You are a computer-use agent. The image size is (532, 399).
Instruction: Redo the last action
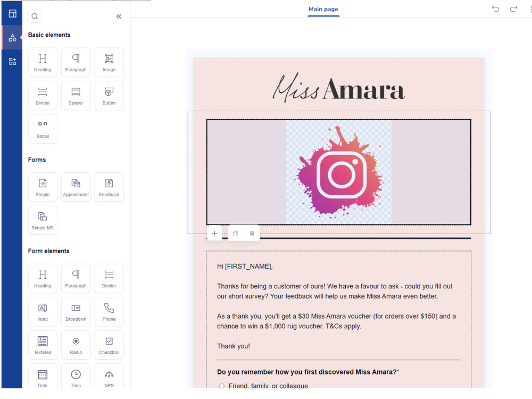(x=514, y=9)
